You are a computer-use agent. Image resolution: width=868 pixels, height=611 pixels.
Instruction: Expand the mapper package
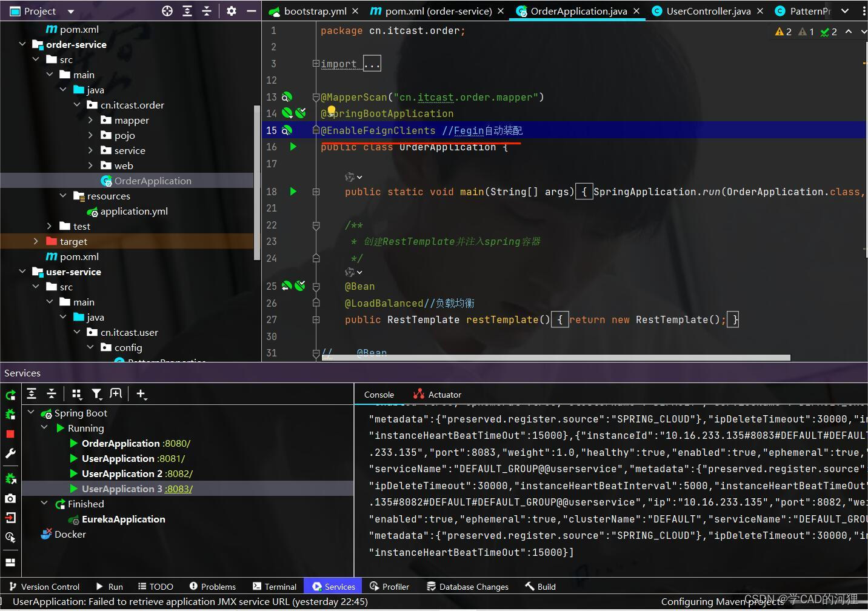90,120
